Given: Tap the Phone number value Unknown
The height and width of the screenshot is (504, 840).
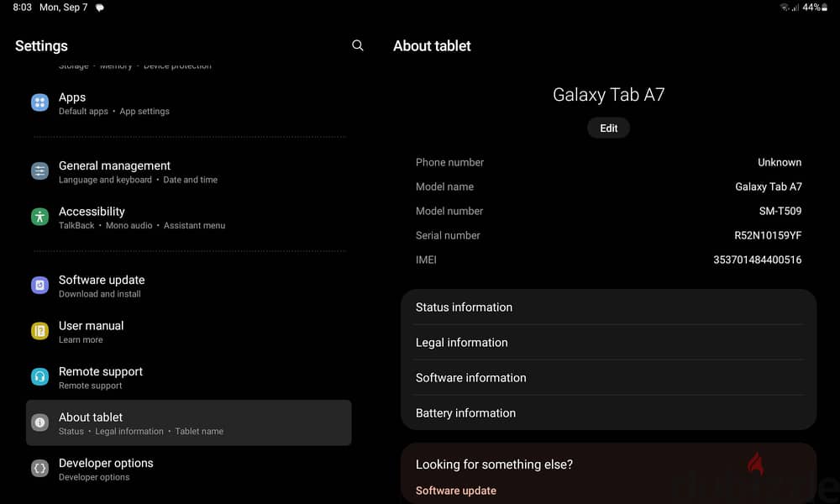Looking at the screenshot, I should (780, 162).
